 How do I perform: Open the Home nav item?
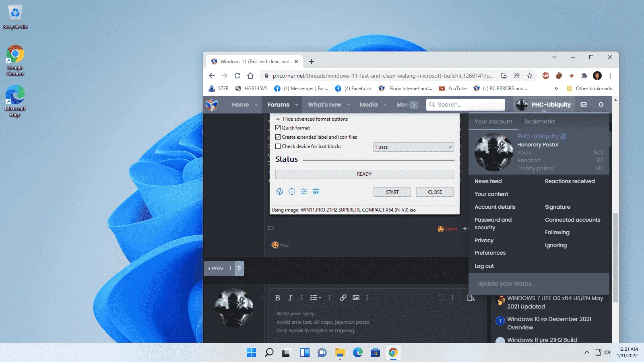coord(240,105)
